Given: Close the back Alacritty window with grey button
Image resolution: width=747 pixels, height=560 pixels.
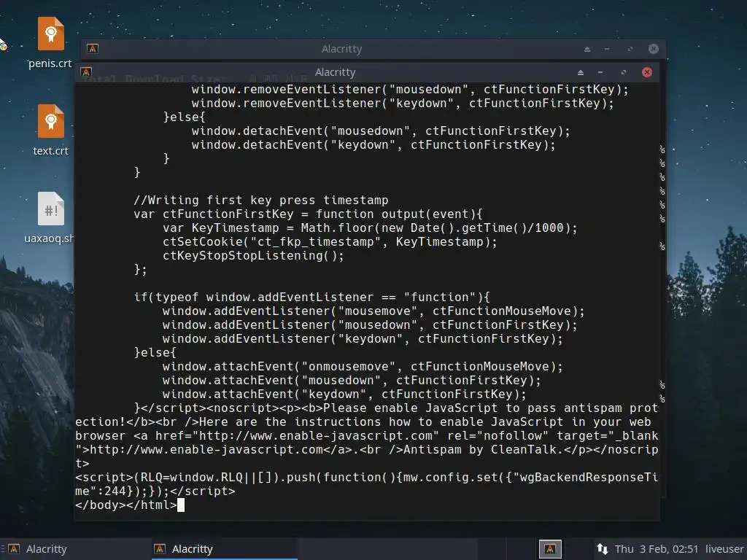Looking at the screenshot, I should tap(654, 49).
